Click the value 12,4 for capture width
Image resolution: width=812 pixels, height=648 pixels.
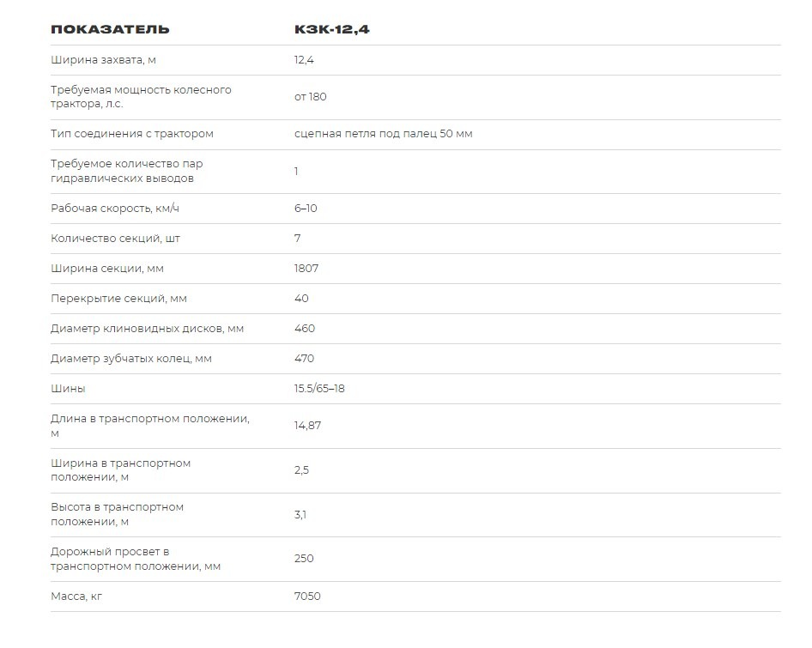(304, 60)
